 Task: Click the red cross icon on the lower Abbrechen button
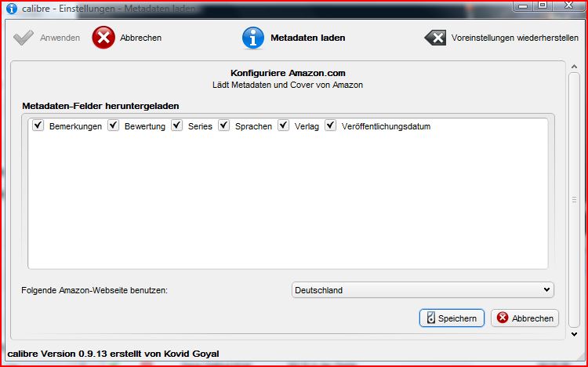point(503,318)
